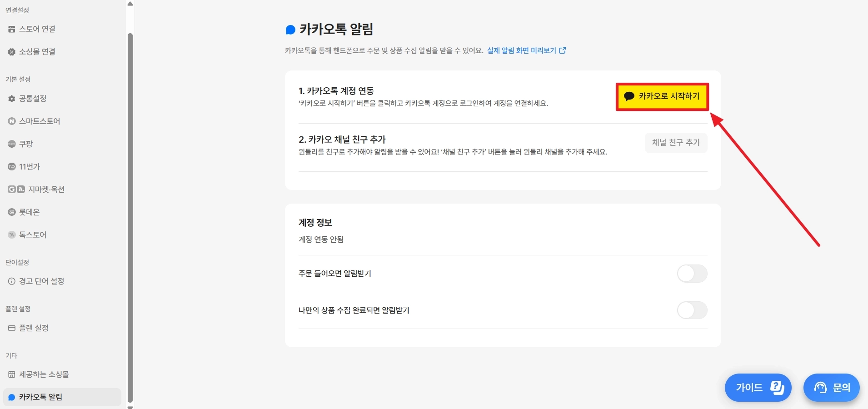Click the gear icon beside 공통설정

coord(12,99)
